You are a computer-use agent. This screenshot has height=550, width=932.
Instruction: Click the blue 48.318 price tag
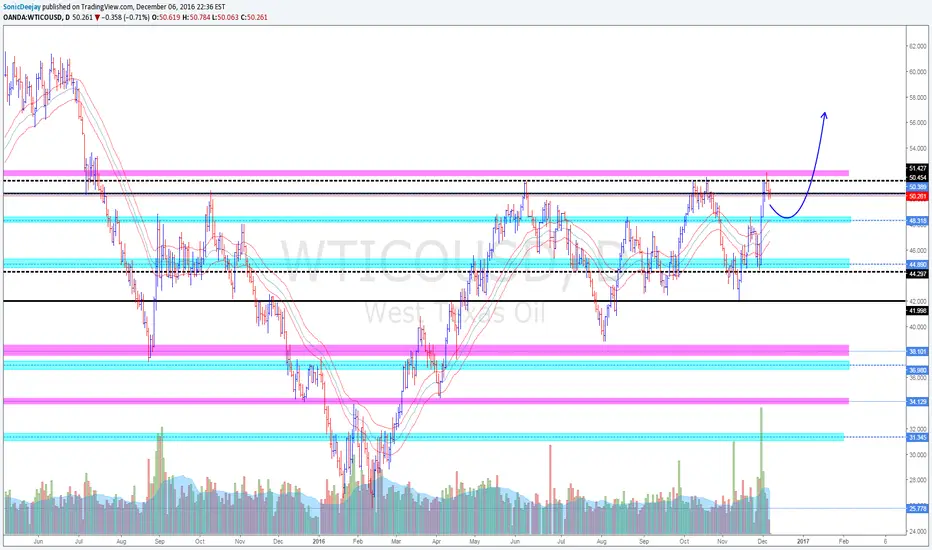[x=918, y=221]
